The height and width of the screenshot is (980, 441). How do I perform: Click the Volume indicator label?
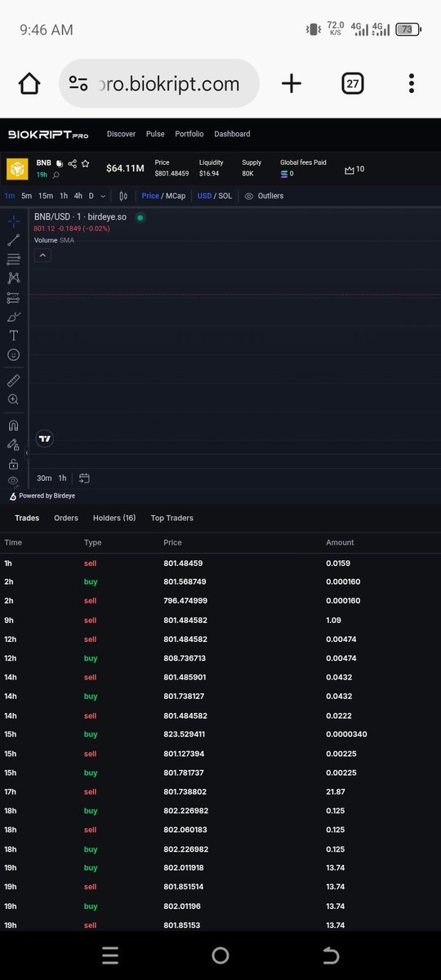click(x=46, y=240)
